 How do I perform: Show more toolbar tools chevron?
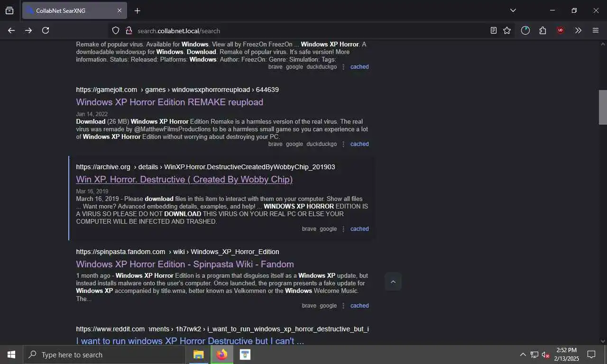(578, 30)
